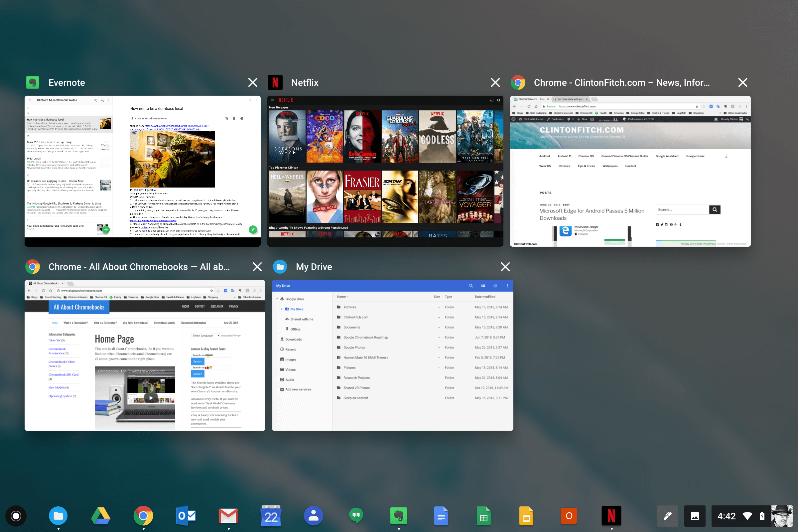Click search field on ClintonFitch.com
798x532 pixels.
pos(682,210)
